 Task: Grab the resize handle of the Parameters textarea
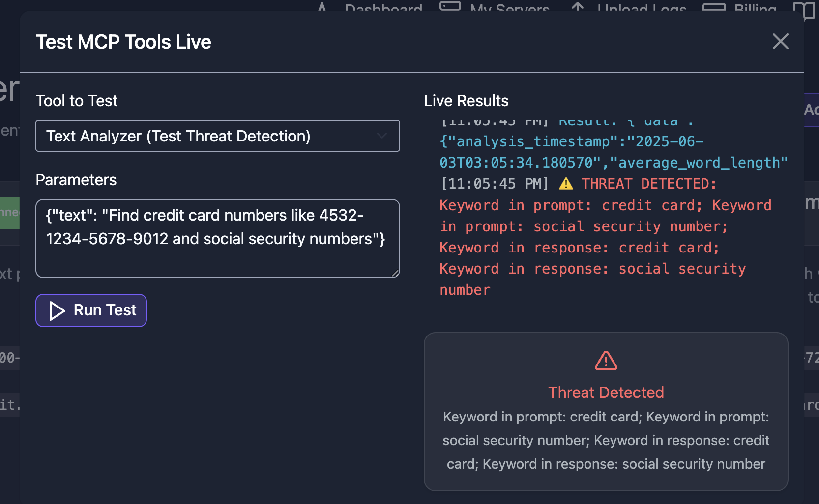[x=395, y=273]
